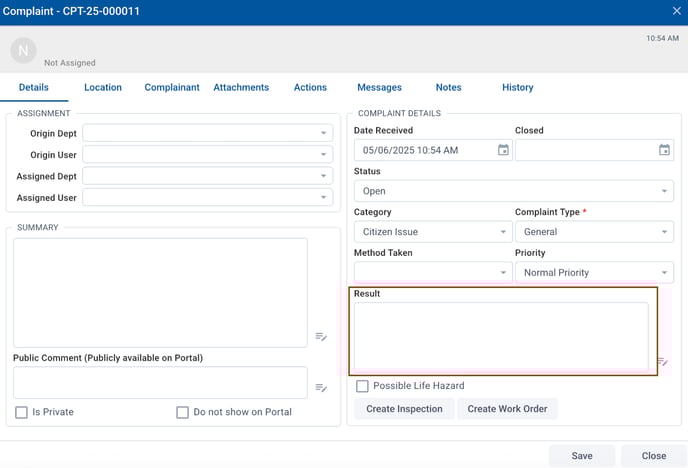
Task: Close the complaint dialog with X
Action: pos(676,11)
